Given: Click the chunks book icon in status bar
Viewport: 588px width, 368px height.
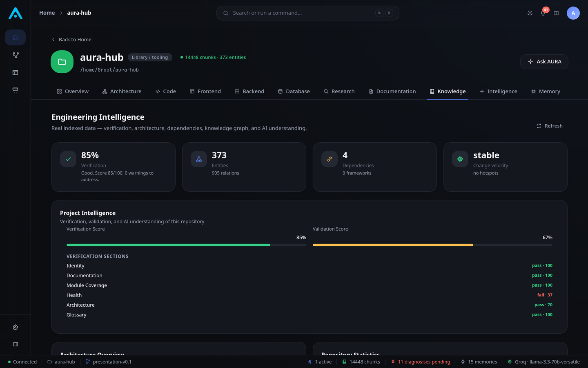Looking at the screenshot, I should 345,362.
